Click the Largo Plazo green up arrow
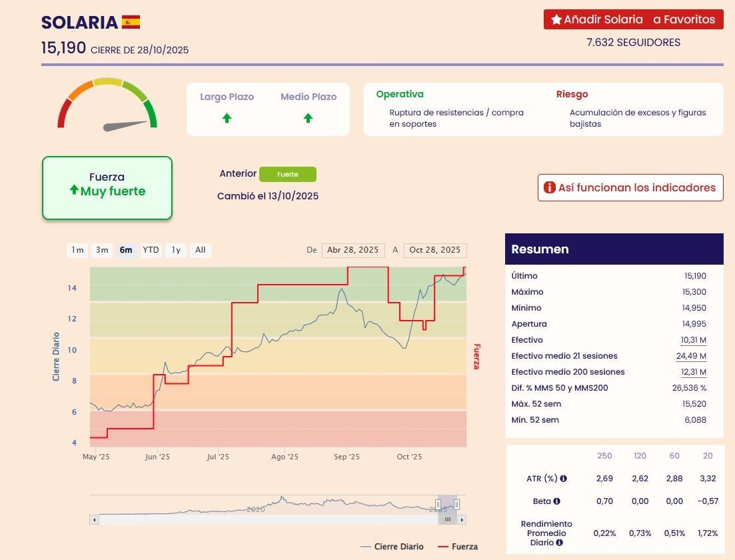The width and height of the screenshot is (735, 560). (x=227, y=118)
